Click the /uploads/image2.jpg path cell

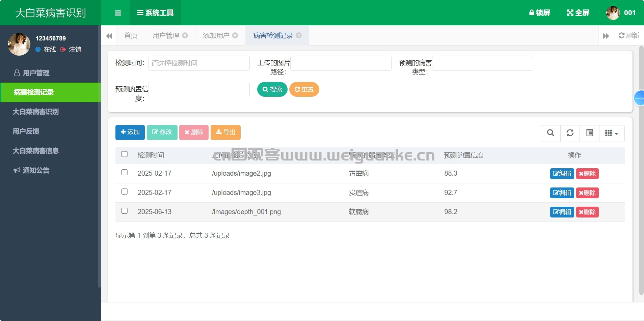pyautogui.click(x=241, y=173)
